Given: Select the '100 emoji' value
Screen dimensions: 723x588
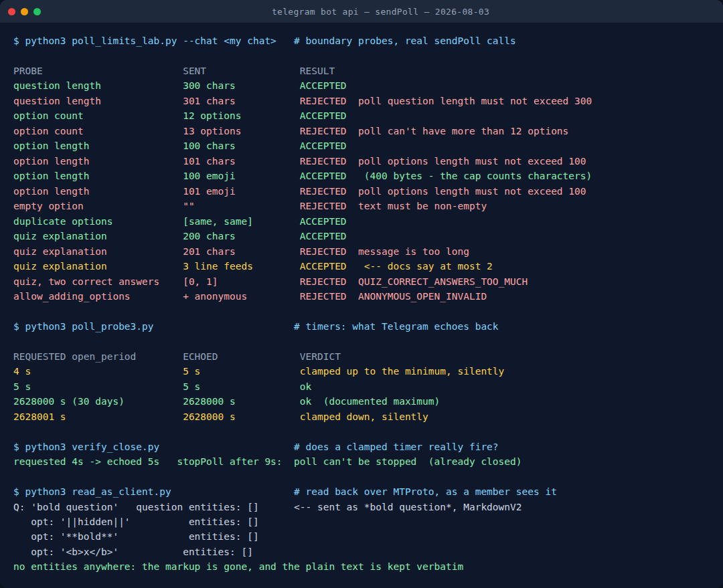Looking at the screenshot, I should pyautogui.click(x=209, y=176).
